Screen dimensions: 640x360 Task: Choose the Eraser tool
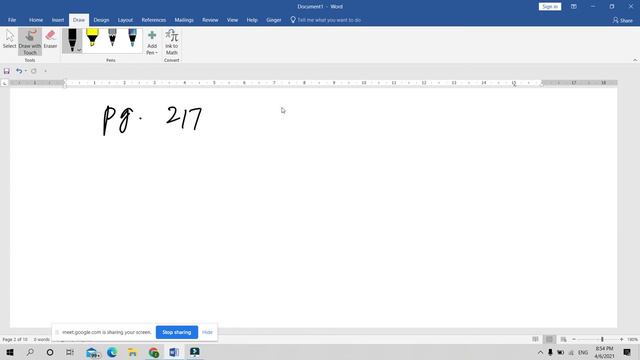click(x=50, y=39)
